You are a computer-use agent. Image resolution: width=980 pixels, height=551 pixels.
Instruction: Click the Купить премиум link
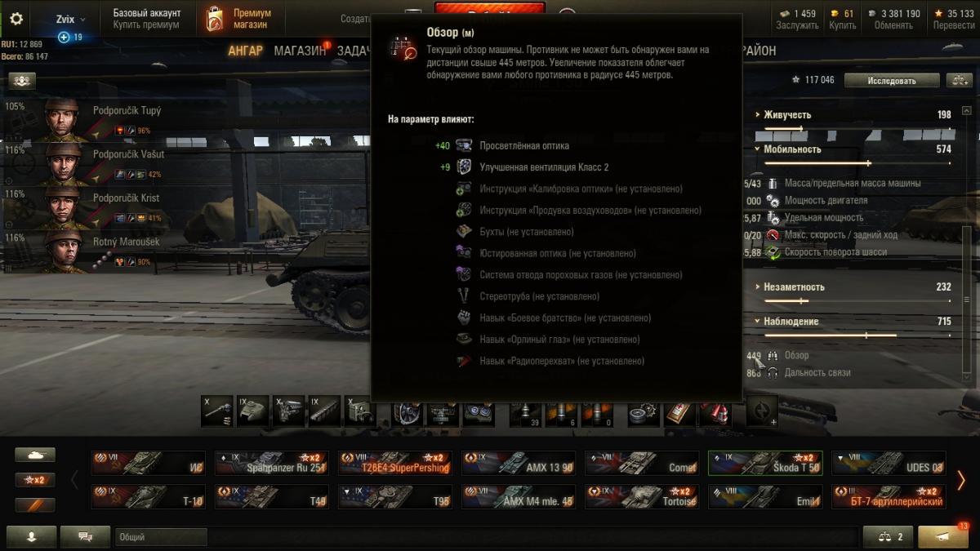[x=146, y=25]
